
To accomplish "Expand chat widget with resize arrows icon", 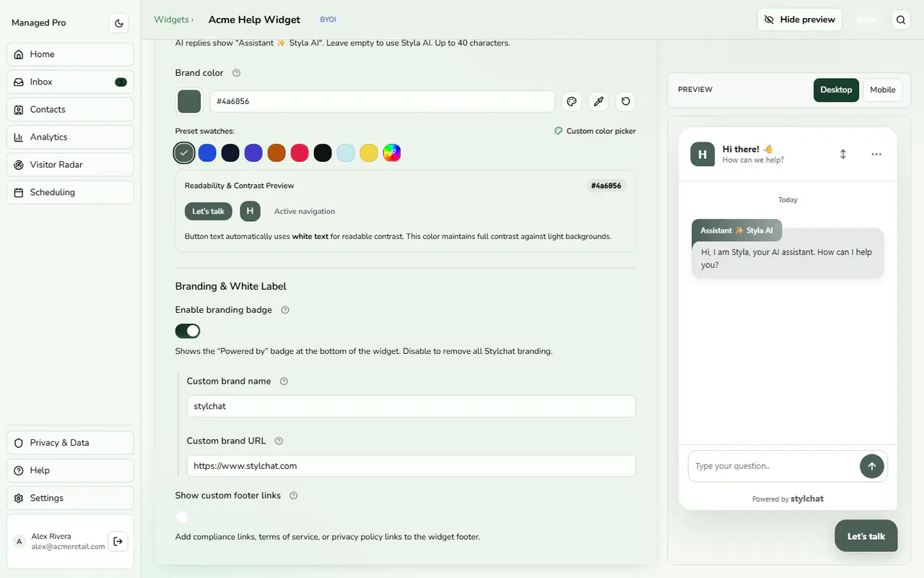I will (x=842, y=154).
